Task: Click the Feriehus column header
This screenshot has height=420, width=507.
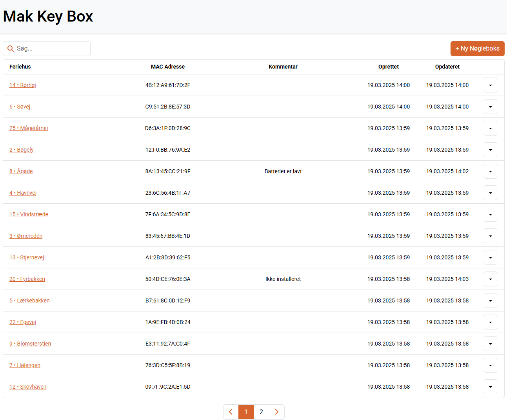Action: pos(20,67)
